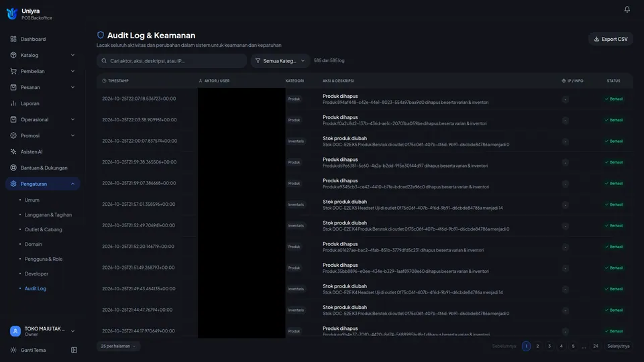
Task: Focus the Cari aktor search field
Action: pos(172,61)
